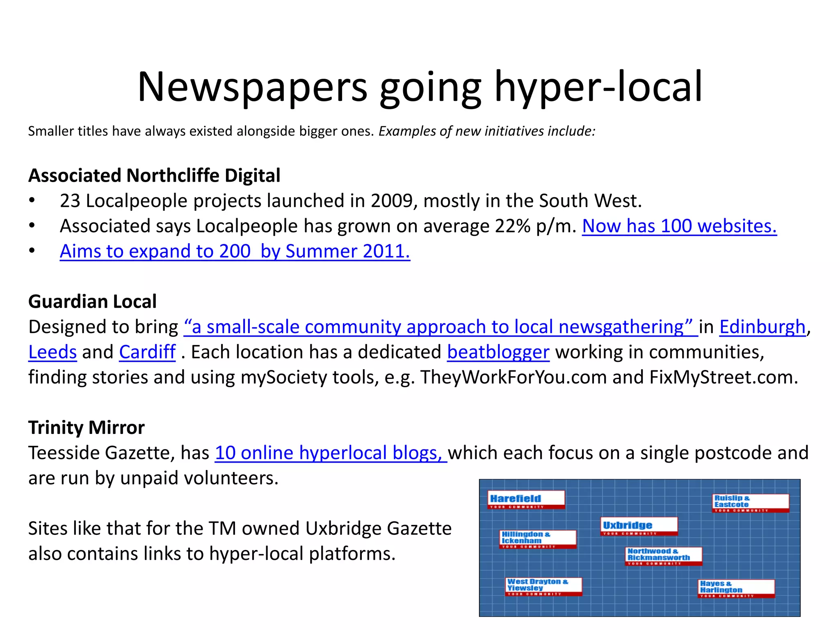Click the 'Trinity Mirror' heading
The width and height of the screenshot is (840, 630).
86,427
